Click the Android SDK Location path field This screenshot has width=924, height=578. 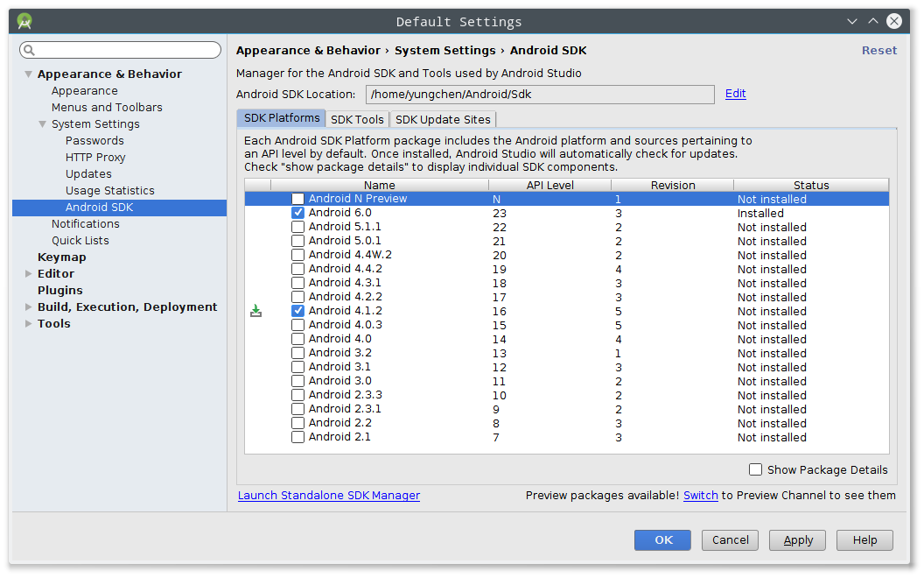point(540,95)
